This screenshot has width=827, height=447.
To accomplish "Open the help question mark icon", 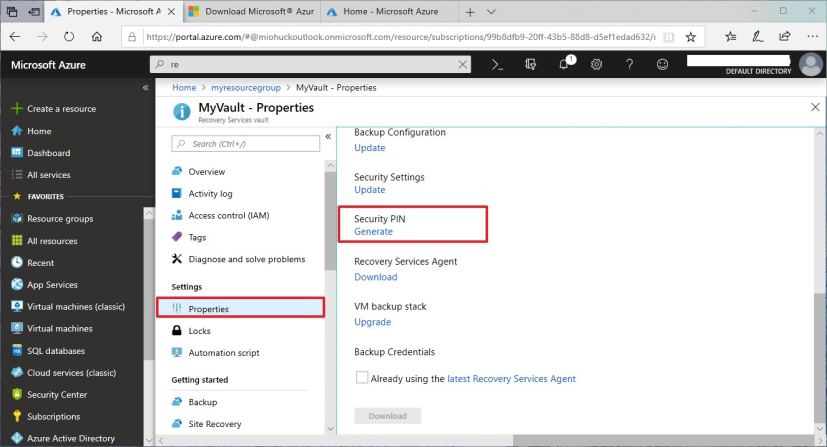I will pos(629,64).
